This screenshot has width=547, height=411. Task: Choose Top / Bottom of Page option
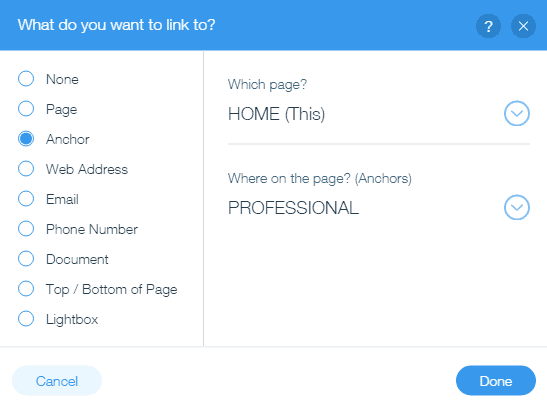[x=26, y=289]
